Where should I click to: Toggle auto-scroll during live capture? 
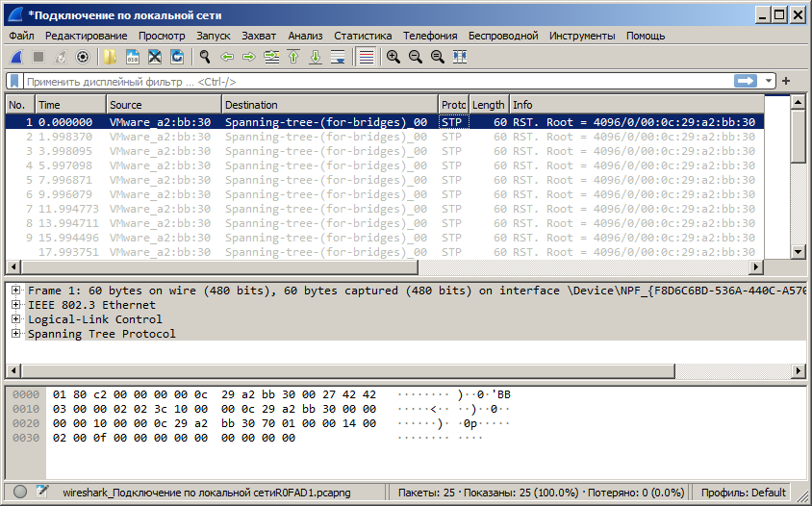[x=338, y=57]
